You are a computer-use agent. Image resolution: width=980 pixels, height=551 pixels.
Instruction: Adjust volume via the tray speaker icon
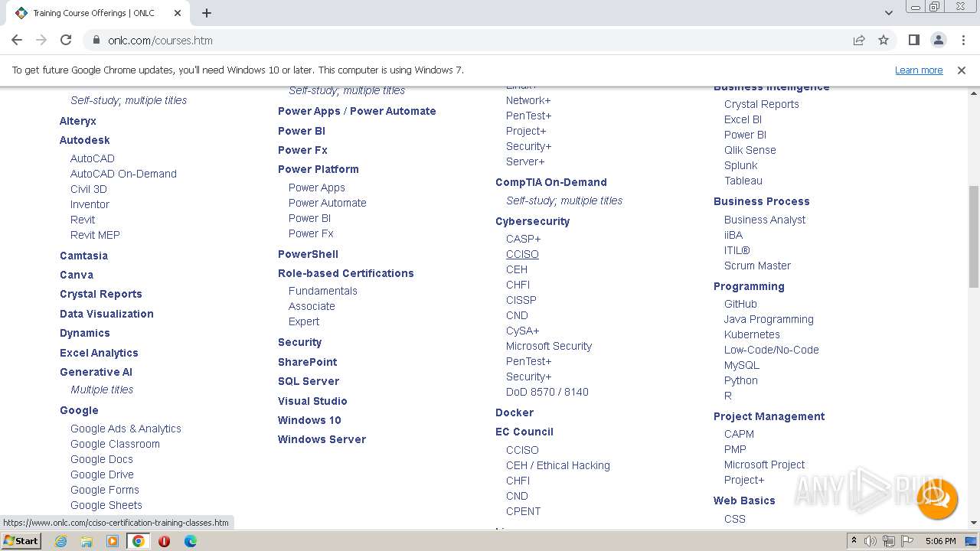[871, 541]
